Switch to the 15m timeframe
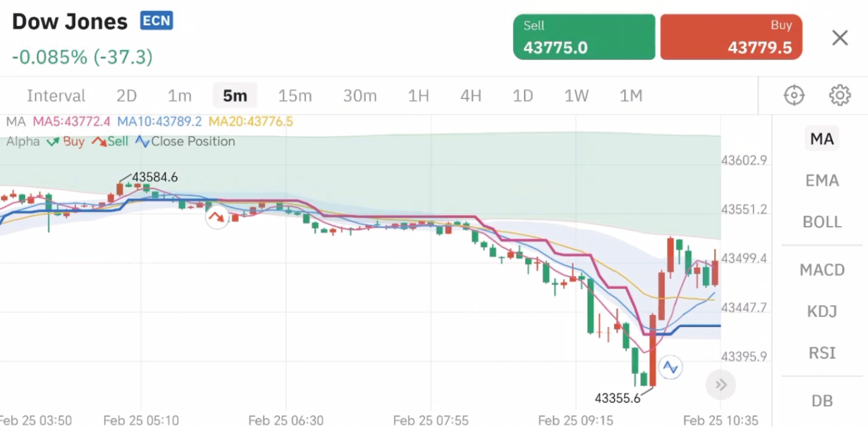868x427 pixels. click(295, 96)
